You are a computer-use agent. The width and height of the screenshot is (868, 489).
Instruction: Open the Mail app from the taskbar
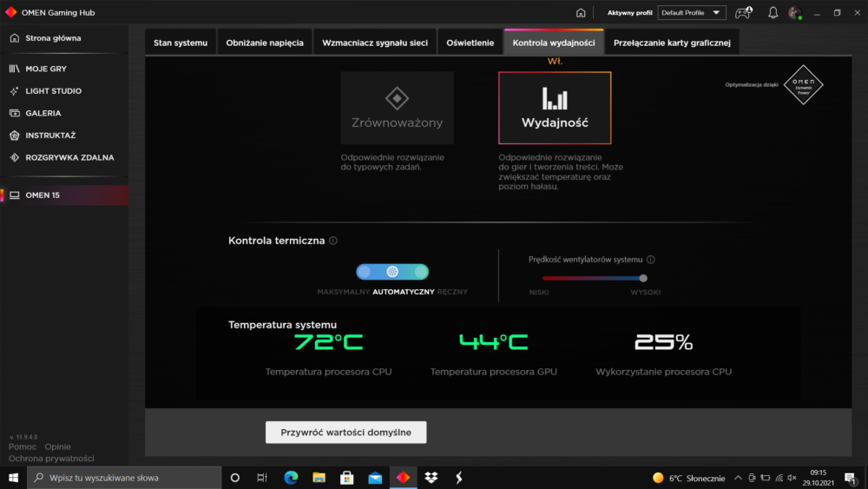pos(375,478)
